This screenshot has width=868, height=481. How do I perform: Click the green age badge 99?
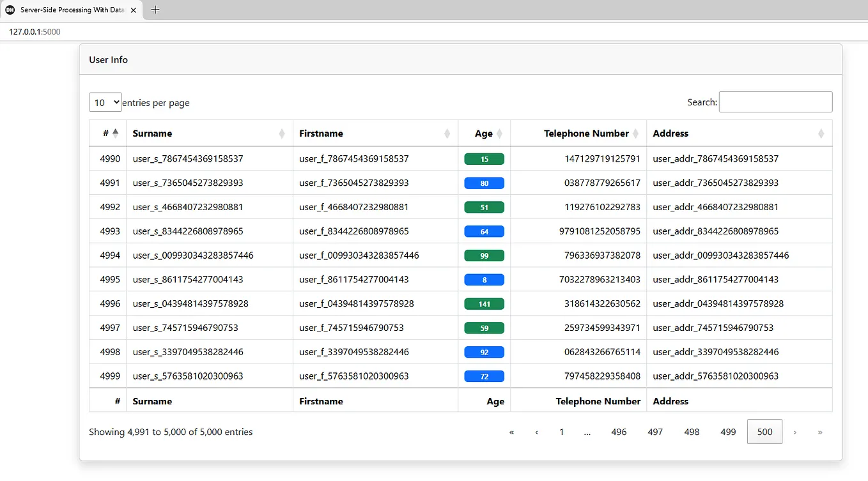[484, 256]
